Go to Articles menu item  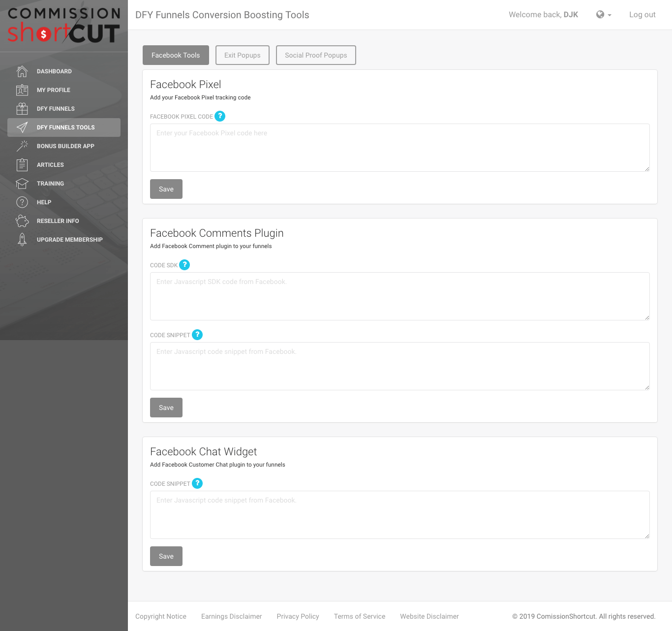click(64, 165)
